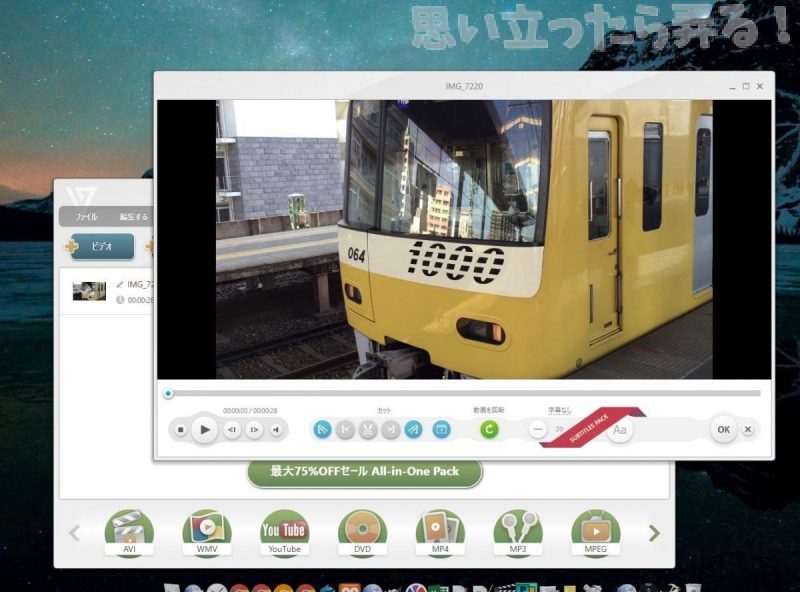
Task: Choose the MP3 output format
Action: pyautogui.click(x=517, y=533)
